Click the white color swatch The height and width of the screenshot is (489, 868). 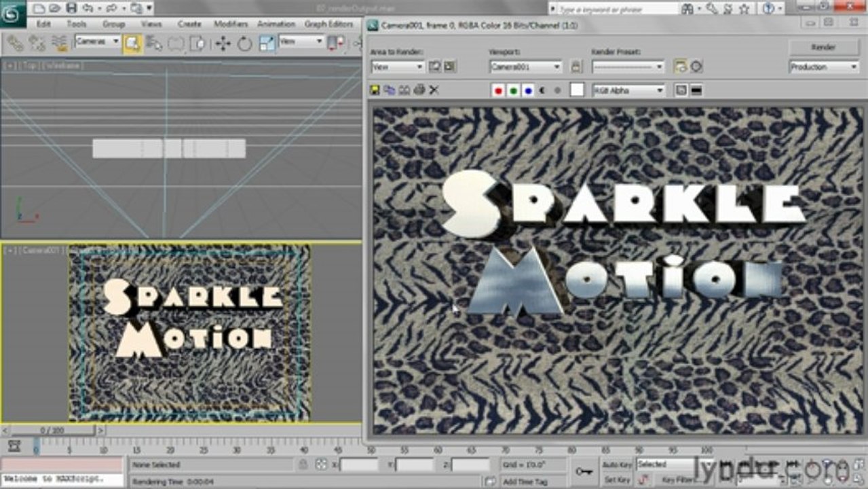coord(577,90)
